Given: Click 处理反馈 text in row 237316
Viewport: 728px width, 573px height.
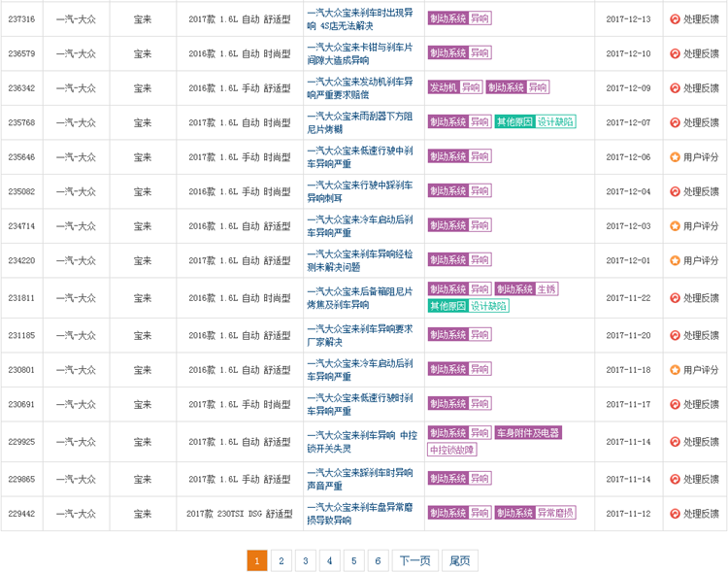Looking at the screenshot, I should (701, 19).
